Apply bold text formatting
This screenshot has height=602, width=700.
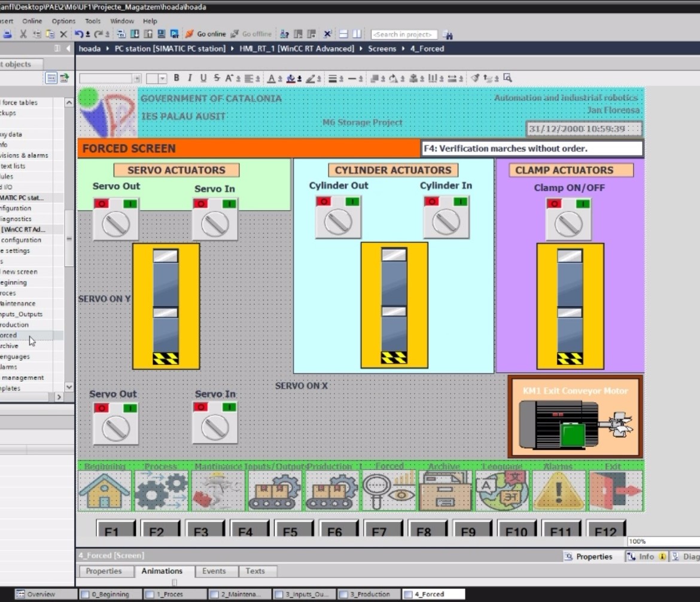coord(176,78)
